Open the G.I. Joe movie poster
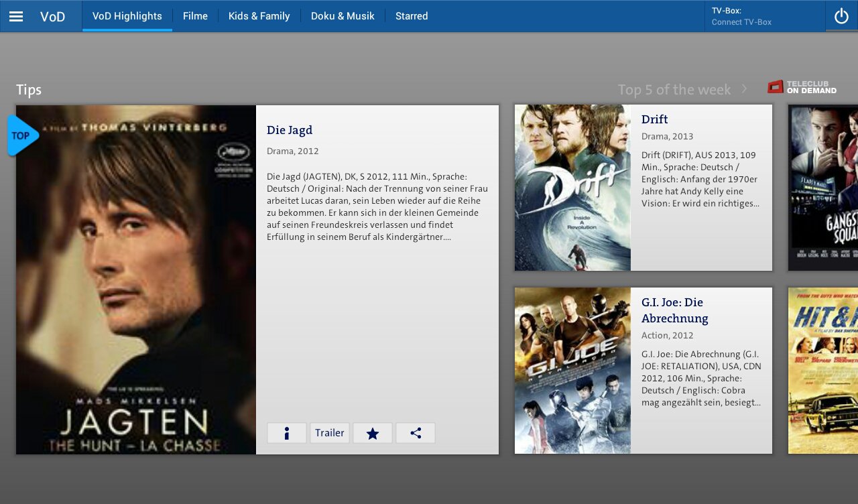 572,371
